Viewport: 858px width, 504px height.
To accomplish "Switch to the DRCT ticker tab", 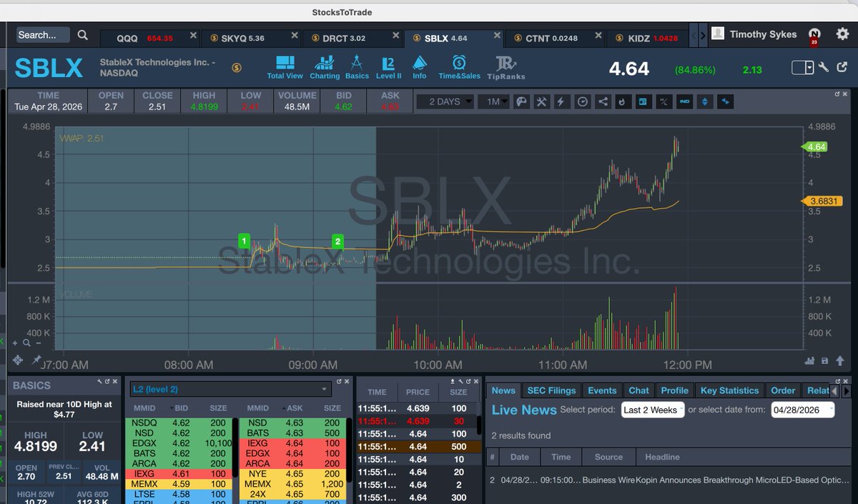I will click(x=352, y=38).
